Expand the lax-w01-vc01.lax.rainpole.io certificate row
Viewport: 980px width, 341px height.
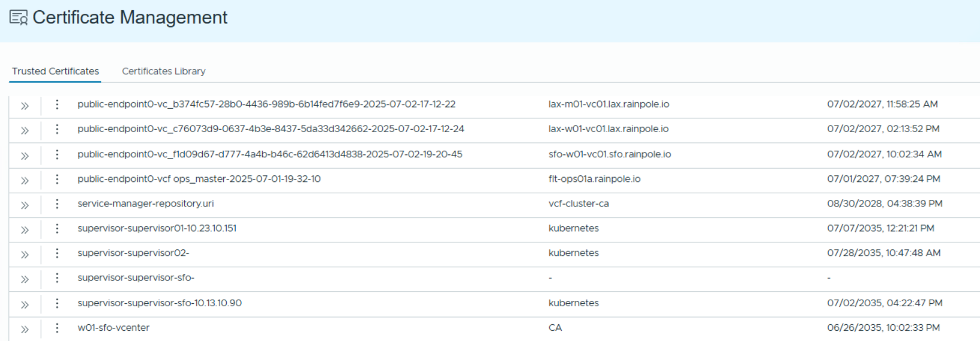(25, 130)
